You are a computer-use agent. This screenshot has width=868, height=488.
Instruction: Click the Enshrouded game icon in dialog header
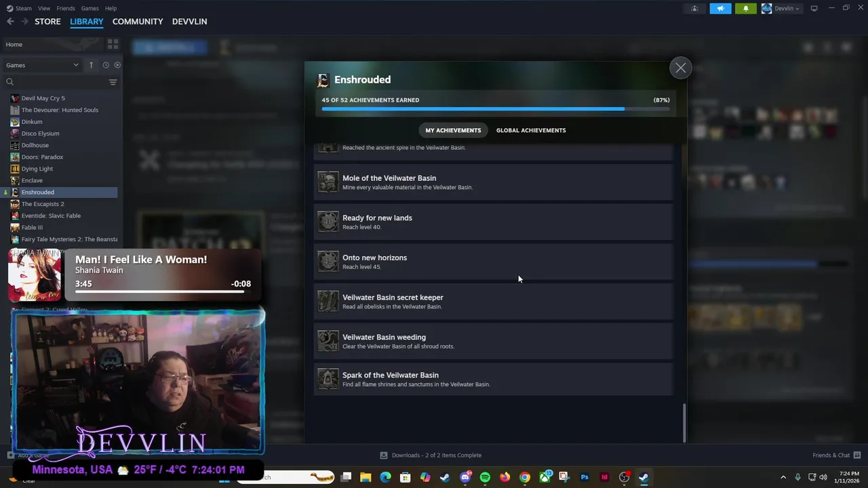point(323,80)
